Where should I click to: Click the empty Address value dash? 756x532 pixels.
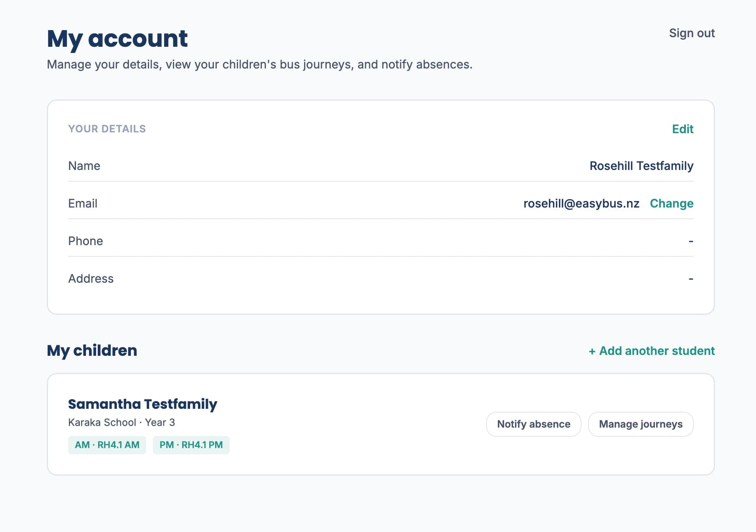point(691,279)
